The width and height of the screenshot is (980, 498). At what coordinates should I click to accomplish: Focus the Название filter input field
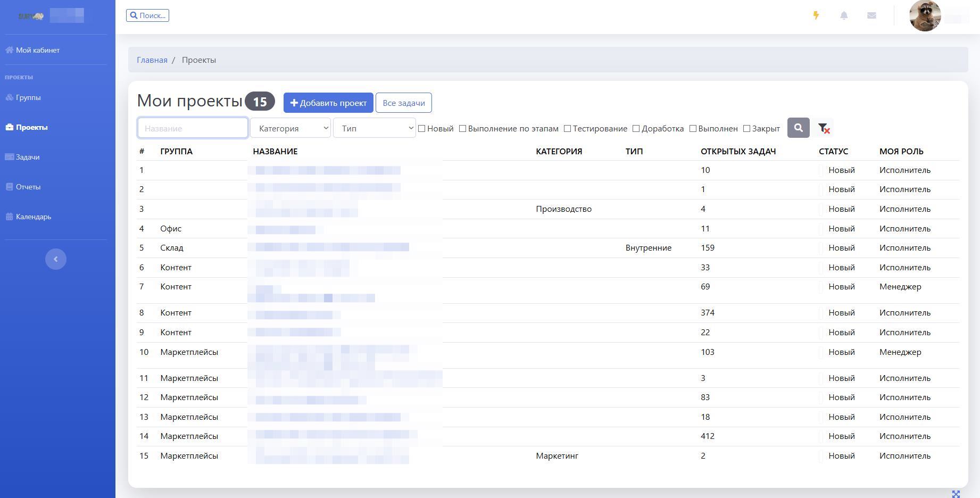(193, 128)
